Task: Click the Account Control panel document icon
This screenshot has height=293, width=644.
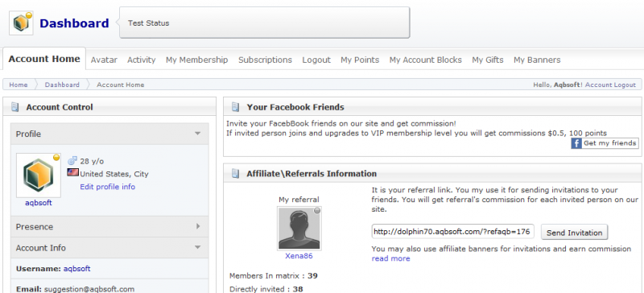Action: [15, 107]
